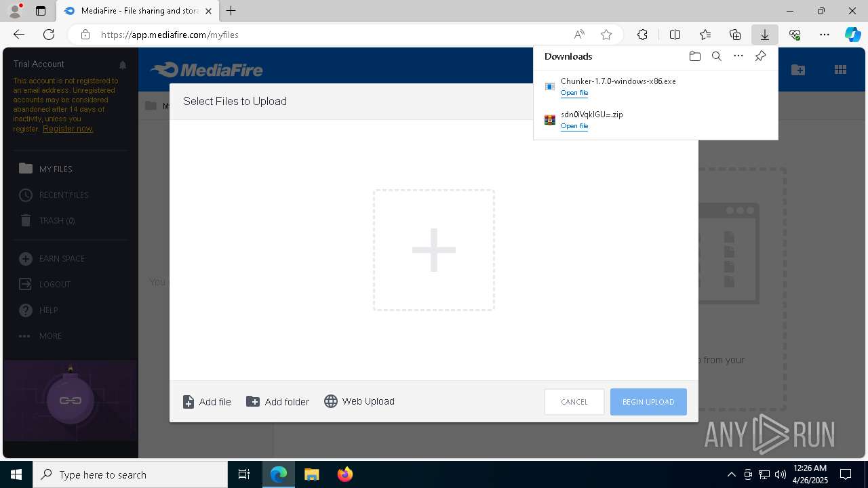Screen dimensions: 868x488
Task: Click the plus drop zone to select files
Action: pos(434,250)
